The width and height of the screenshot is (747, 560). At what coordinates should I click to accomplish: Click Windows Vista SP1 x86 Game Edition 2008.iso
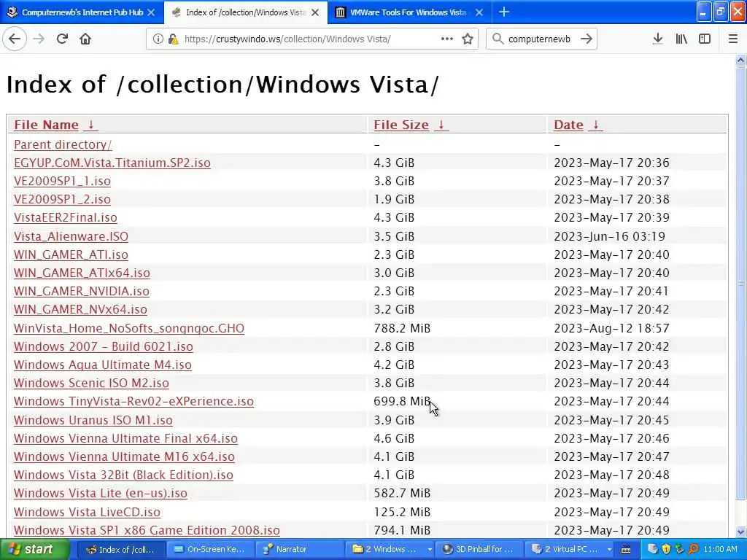(147, 530)
